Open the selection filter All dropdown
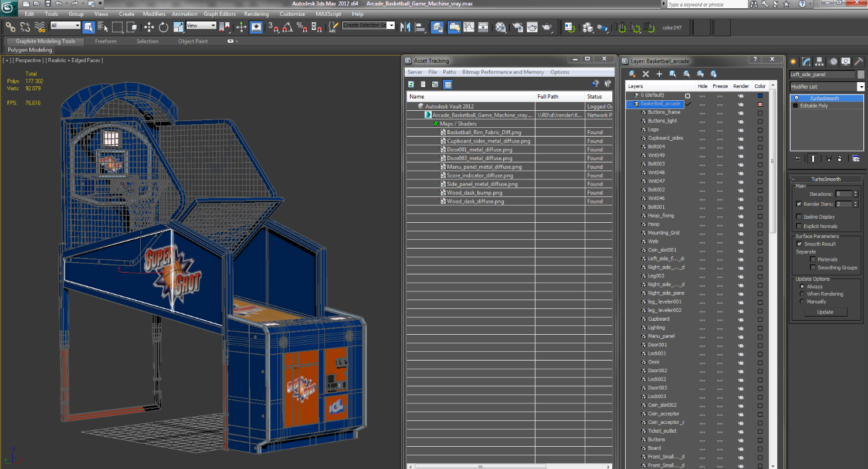This screenshot has width=868, height=469. (x=77, y=26)
